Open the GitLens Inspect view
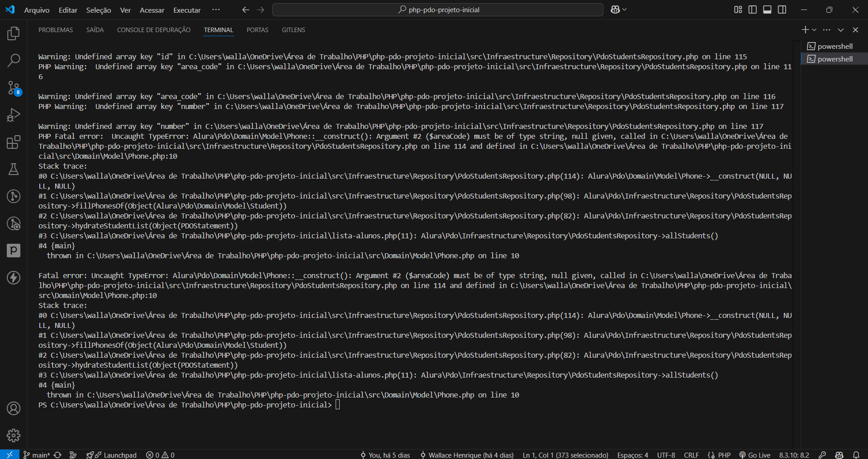This screenshot has height=459, width=868. 14,223
